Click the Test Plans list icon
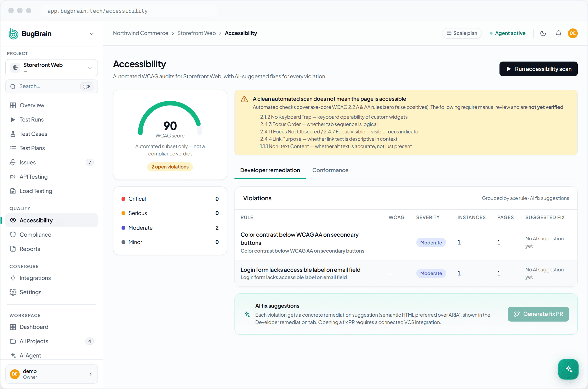The height and width of the screenshot is (389, 588). click(x=13, y=148)
